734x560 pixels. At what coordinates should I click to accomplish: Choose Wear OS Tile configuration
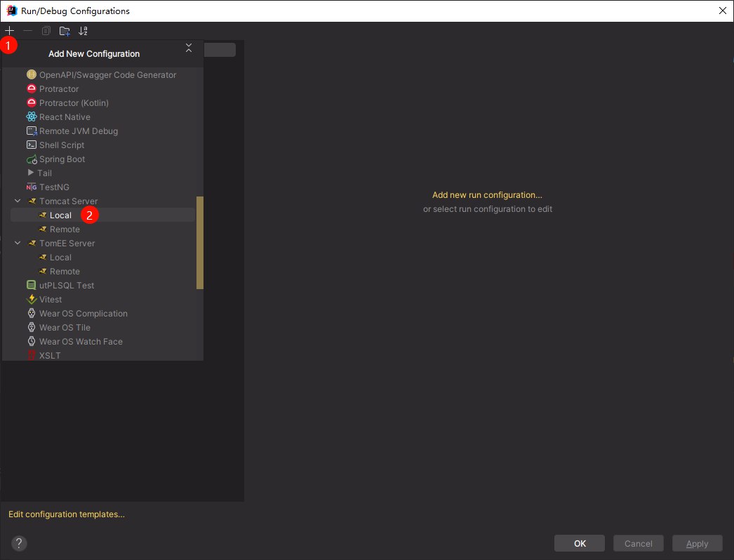click(65, 328)
